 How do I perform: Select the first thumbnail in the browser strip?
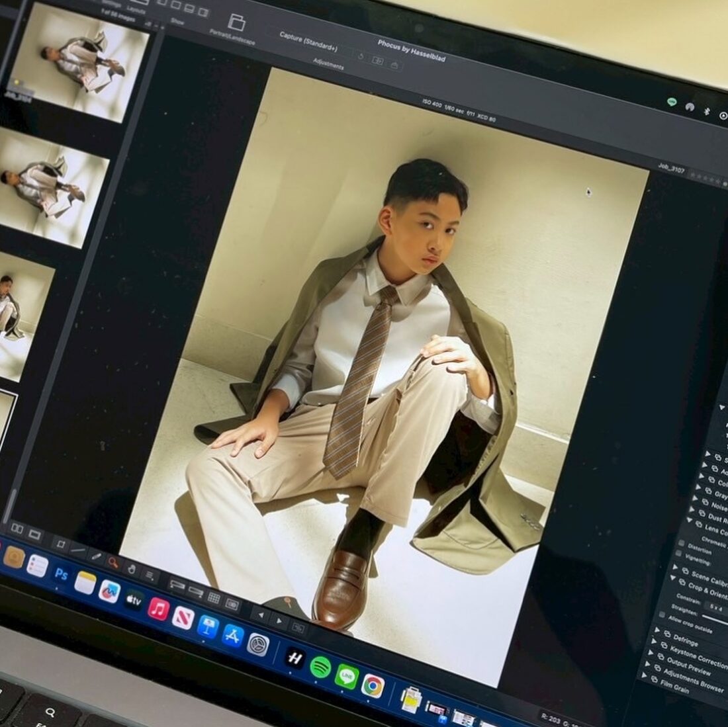tap(77, 63)
